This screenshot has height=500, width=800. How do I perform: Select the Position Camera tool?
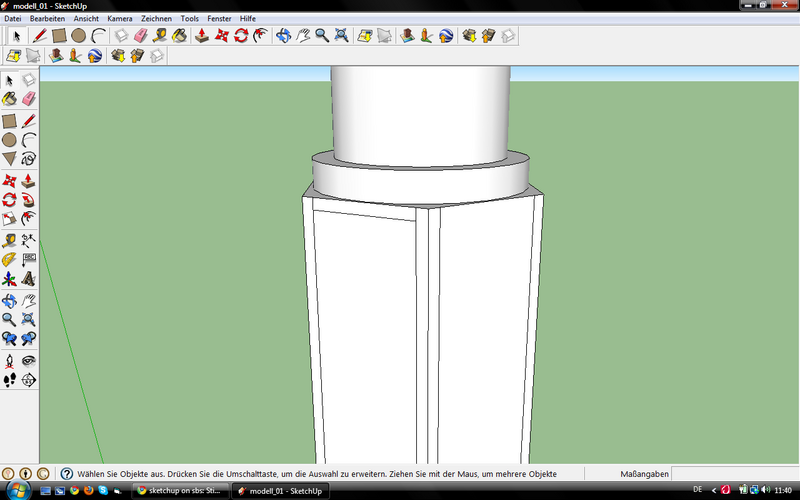click(x=10, y=360)
